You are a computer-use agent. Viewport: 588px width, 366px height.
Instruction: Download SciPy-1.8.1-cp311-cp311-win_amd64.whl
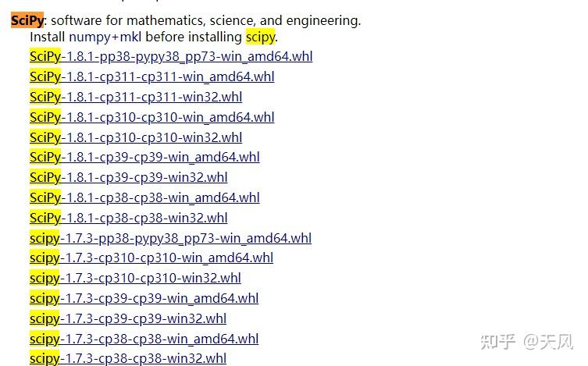click(152, 77)
